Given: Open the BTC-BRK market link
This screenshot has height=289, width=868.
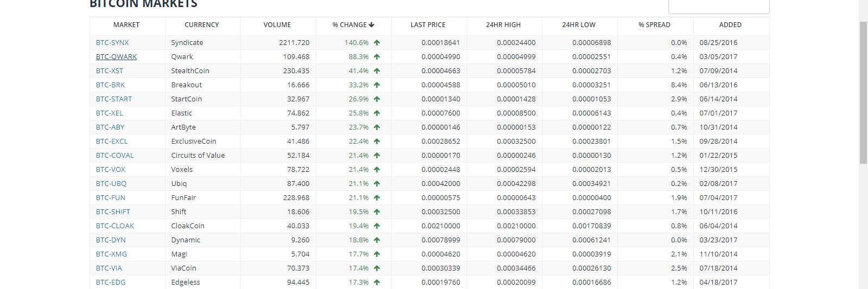Looking at the screenshot, I should [x=110, y=85].
